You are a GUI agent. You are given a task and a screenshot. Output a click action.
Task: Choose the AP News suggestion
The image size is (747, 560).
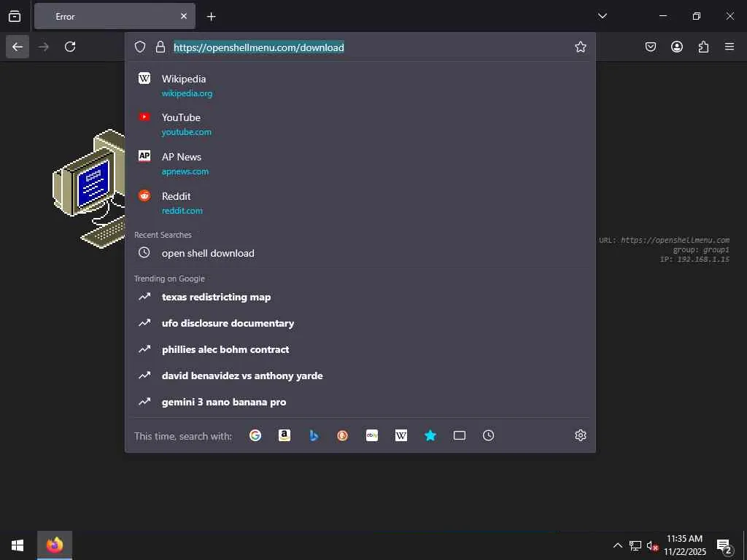click(x=360, y=163)
